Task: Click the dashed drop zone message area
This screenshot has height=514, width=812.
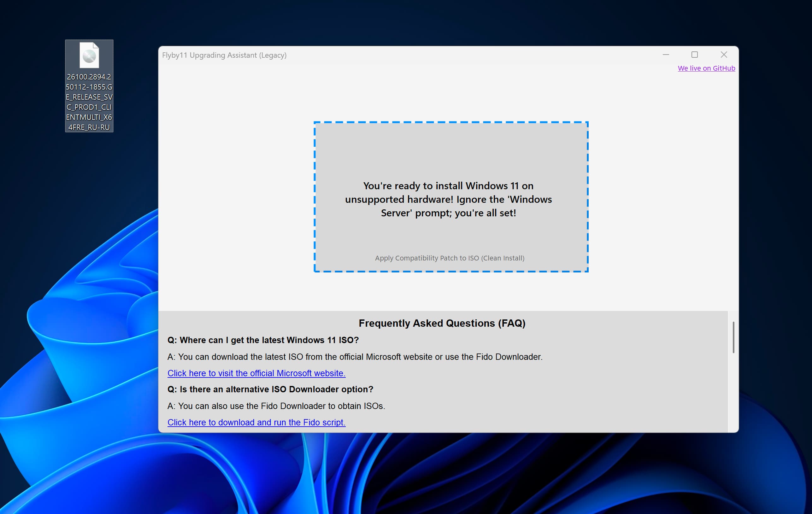Action: (x=451, y=197)
